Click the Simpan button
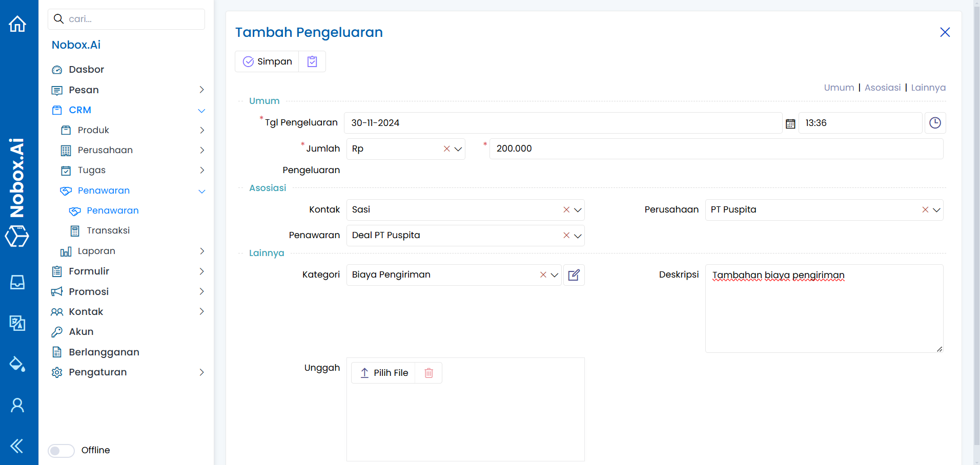Viewport: 980px width, 465px height. [267, 61]
